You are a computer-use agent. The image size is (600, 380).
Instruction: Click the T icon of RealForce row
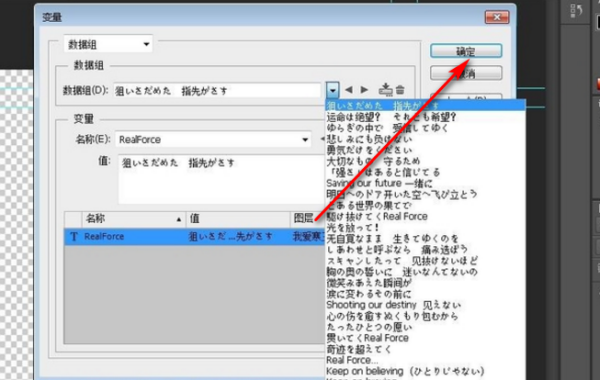tap(74, 236)
